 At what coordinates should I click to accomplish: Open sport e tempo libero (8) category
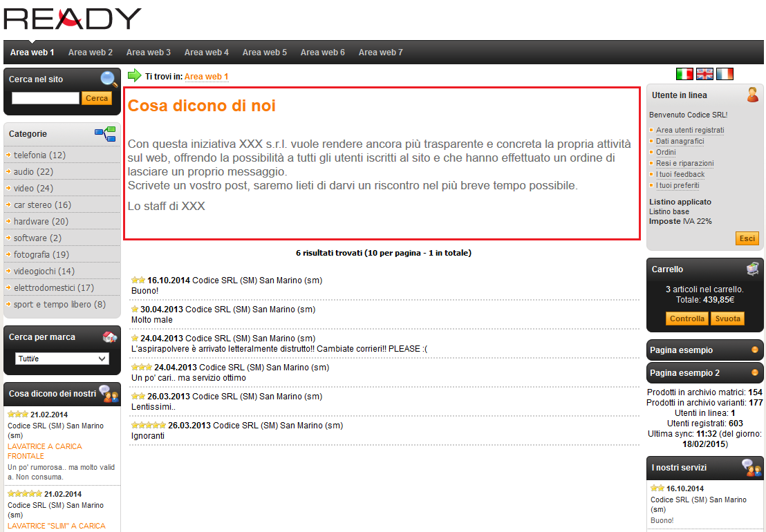tap(59, 305)
